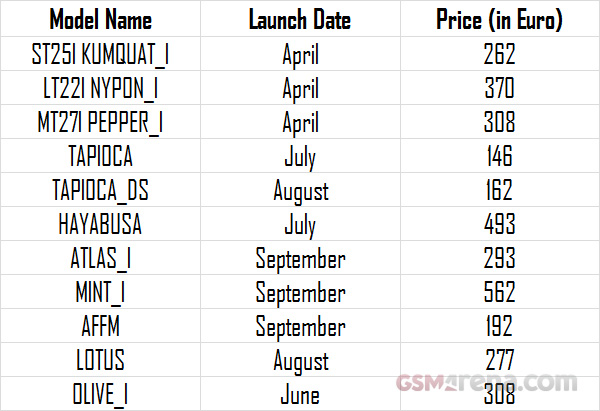Click the Launch Date column header
This screenshot has width=600, height=411.
coord(300,20)
